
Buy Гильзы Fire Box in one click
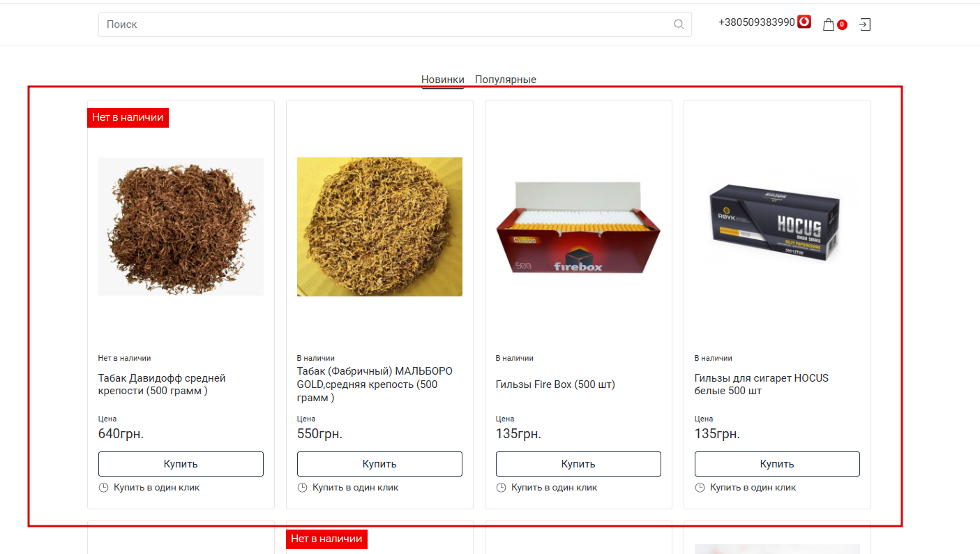(x=555, y=488)
